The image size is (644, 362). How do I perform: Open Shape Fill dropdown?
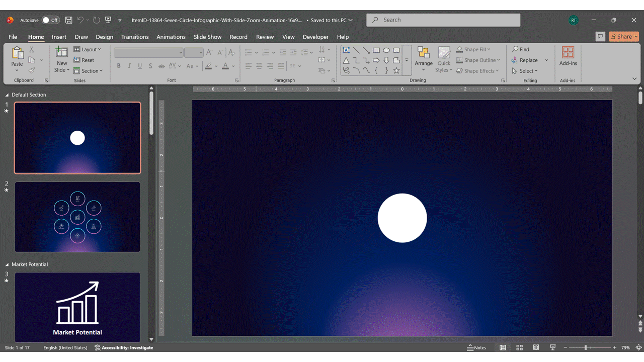[x=473, y=49]
